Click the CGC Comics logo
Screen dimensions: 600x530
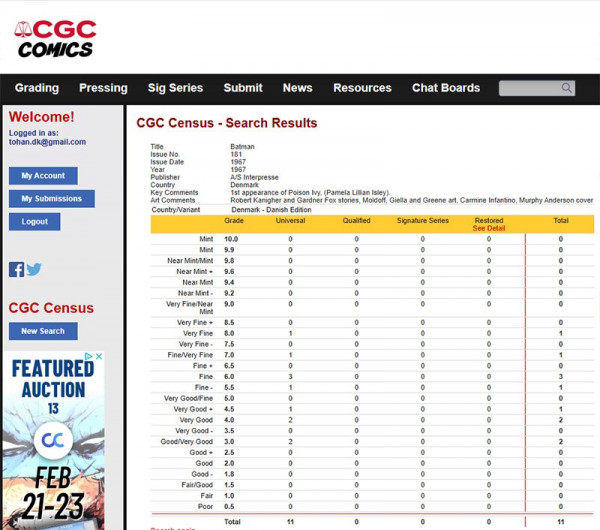point(55,39)
